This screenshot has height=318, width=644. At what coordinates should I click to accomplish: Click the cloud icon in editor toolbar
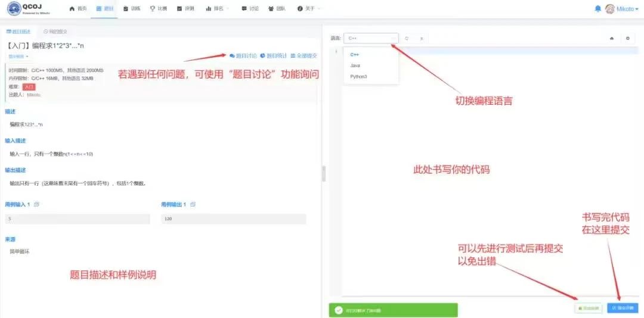click(x=611, y=38)
